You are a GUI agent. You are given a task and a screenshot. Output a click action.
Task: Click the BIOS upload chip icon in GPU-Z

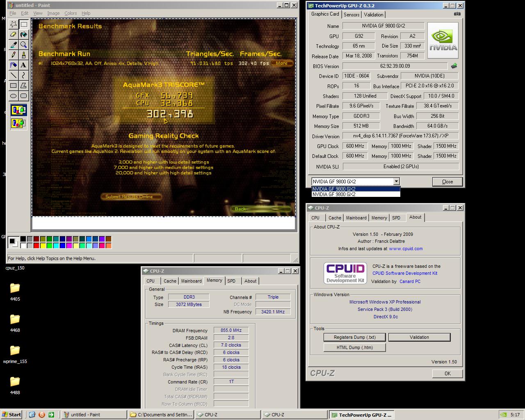(x=454, y=66)
